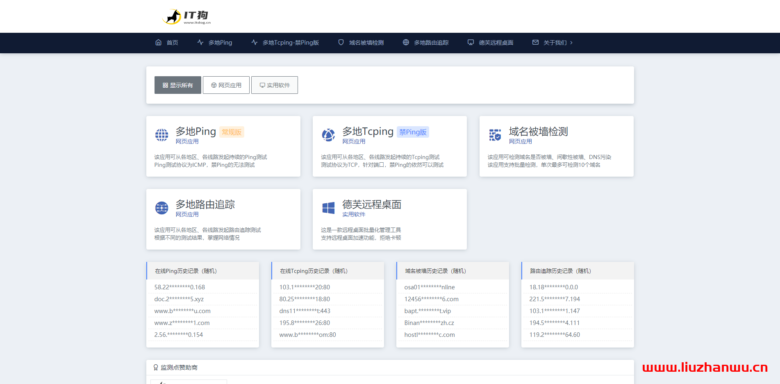Open blocked-domain record 12456*********6.com
The image size is (780, 384).
(431, 299)
